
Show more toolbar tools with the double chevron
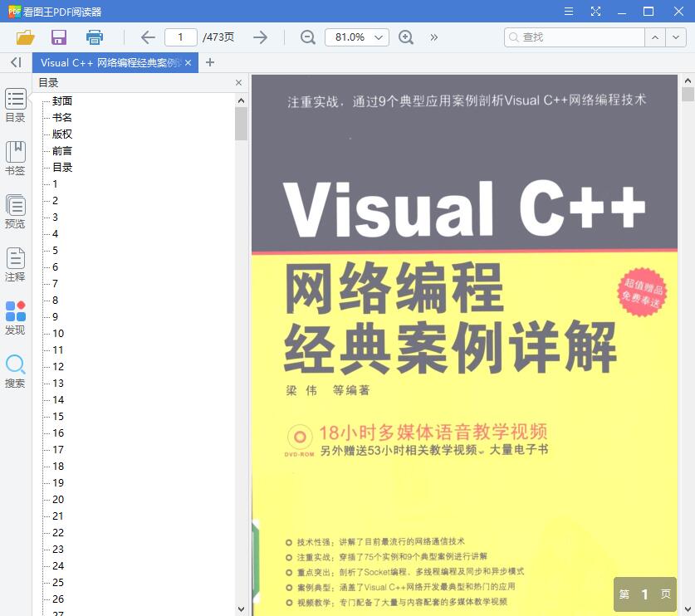tap(434, 37)
